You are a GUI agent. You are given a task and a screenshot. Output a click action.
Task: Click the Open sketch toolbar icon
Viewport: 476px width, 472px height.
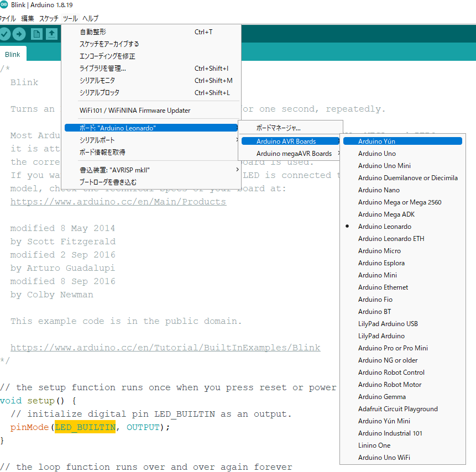point(51,34)
